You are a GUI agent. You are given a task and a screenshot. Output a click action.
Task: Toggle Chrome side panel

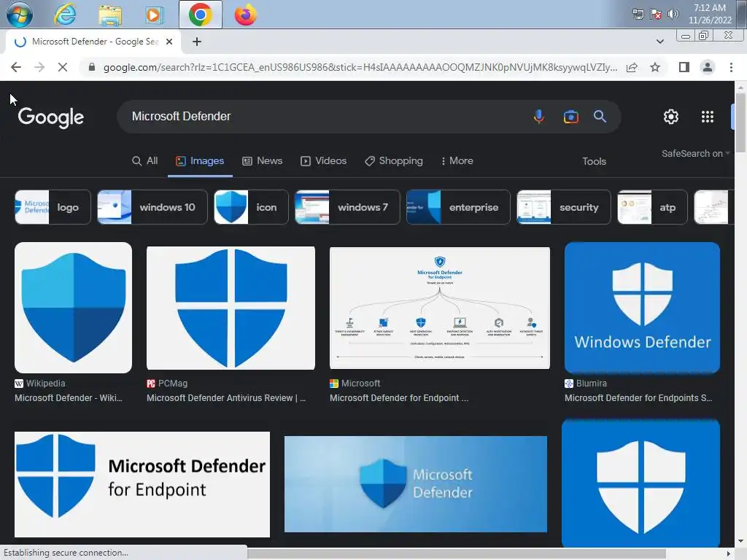pos(684,67)
